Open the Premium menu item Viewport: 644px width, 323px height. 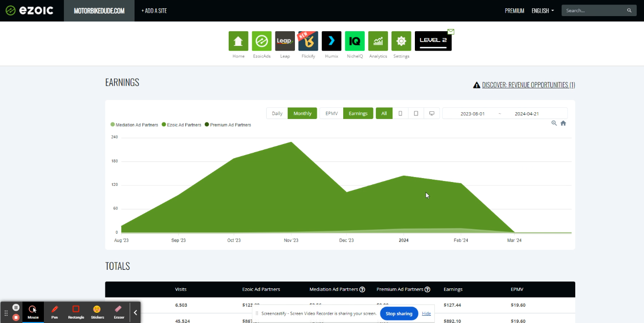tap(514, 10)
